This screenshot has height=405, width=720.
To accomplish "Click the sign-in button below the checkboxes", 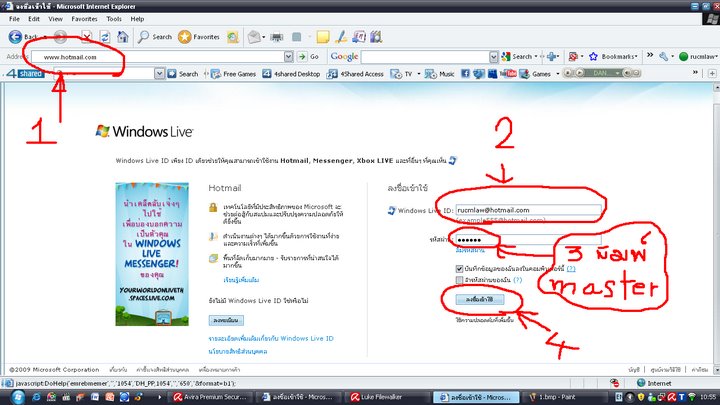I will [480, 299].
